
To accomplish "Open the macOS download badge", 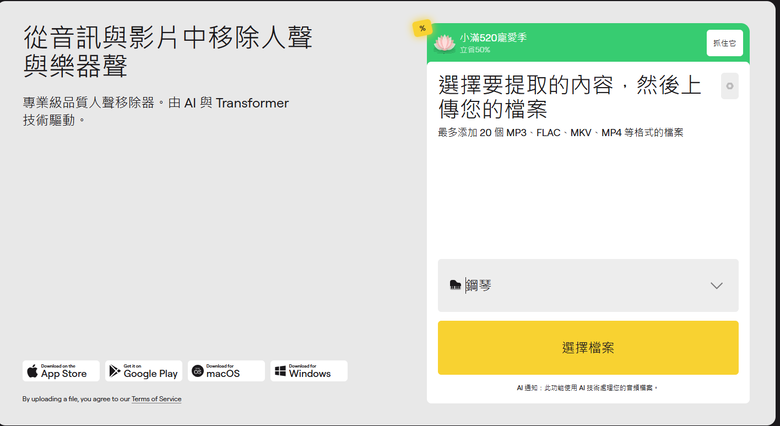I will click(x=226, y=371).
